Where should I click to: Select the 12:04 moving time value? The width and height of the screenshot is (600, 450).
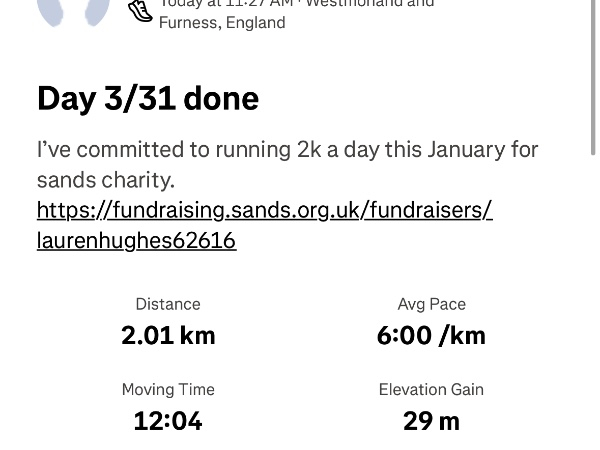click(x=168, y=421)
